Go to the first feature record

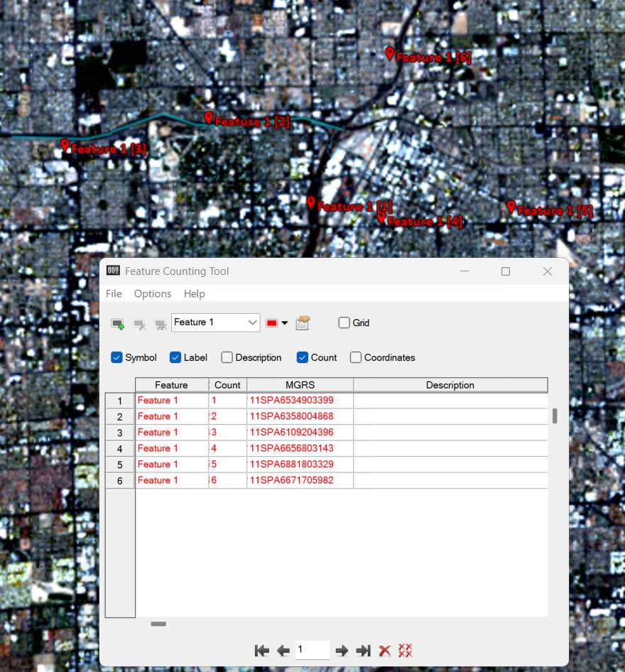click(x=262, y=650)
